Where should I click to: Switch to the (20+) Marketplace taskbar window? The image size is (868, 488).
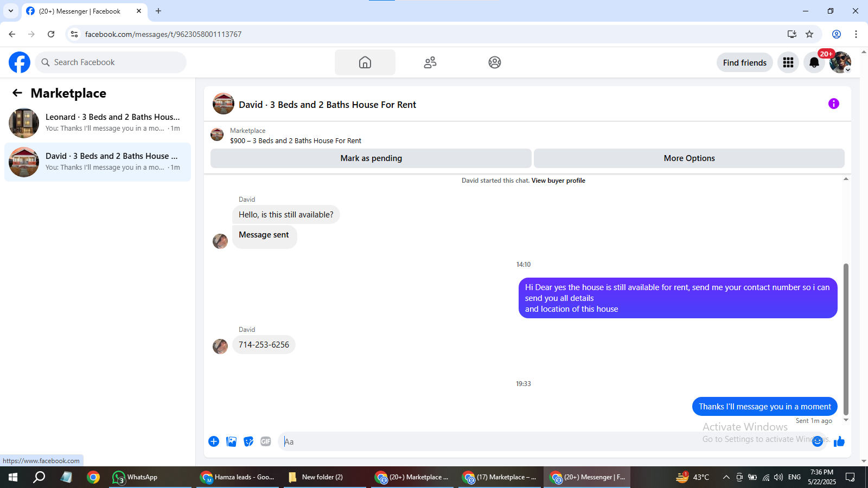[x=412, y=477]
